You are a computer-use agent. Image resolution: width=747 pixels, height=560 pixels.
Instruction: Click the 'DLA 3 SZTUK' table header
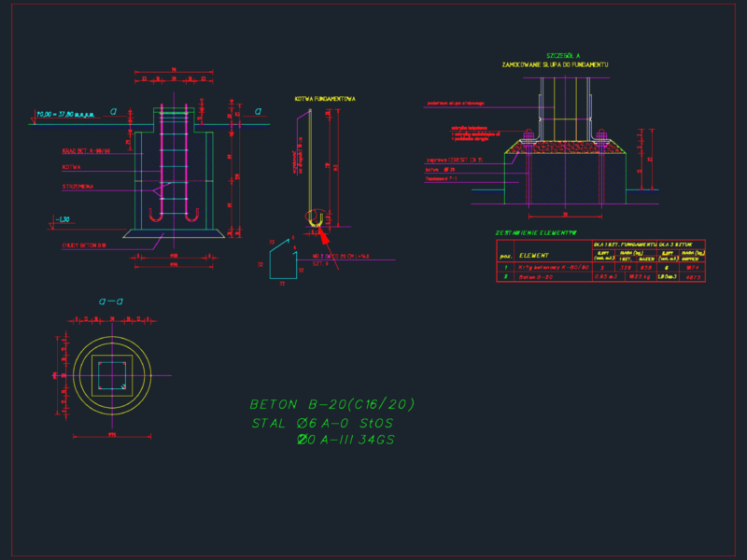pyautogui.click(x=675, y=245)
